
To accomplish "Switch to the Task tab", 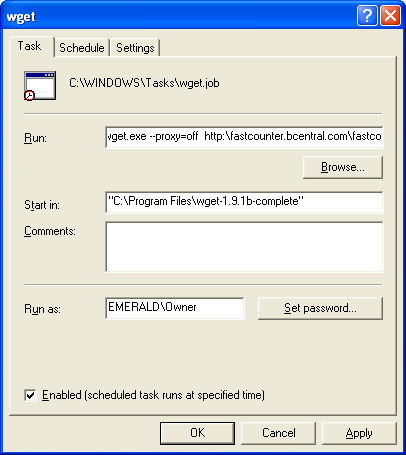I will pos(31,46).
